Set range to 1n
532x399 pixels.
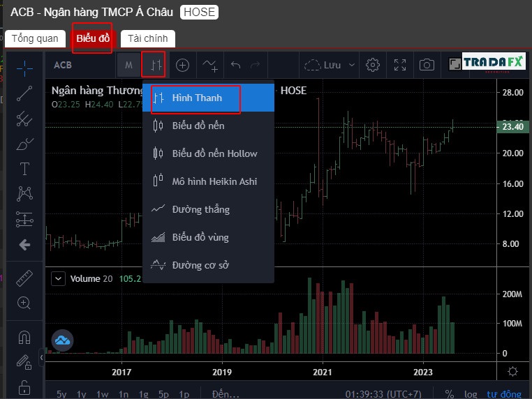(124, 394)
